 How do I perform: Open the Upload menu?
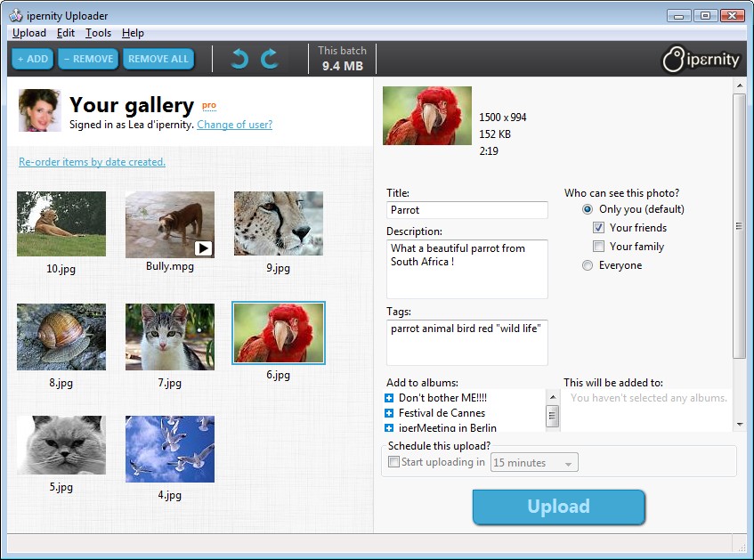point(29,33)
